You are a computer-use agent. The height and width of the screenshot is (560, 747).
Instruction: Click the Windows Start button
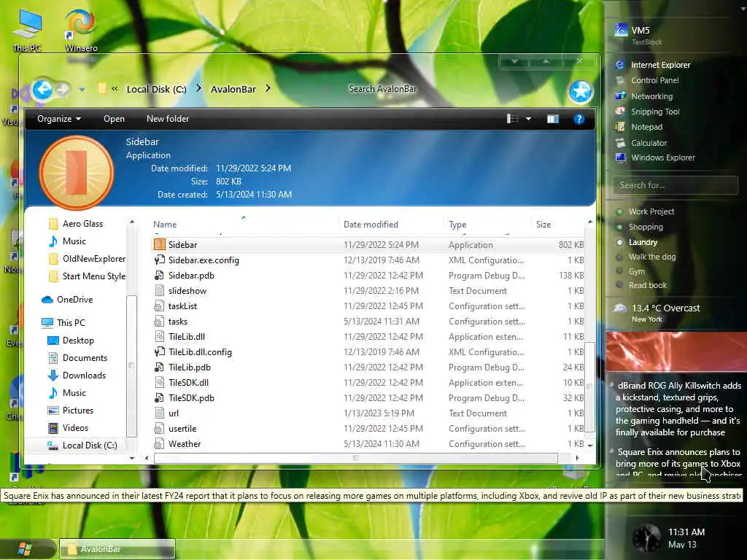(x=26, y=548)
